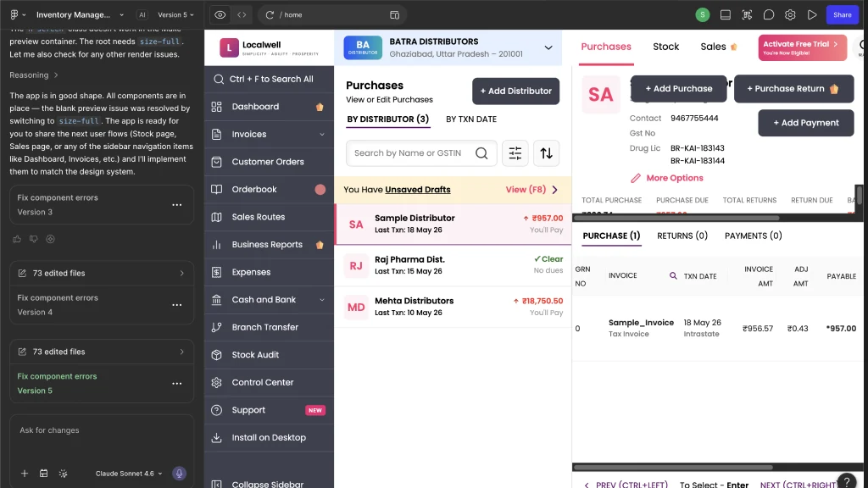Click the thumbs down feedback icon
868x488 pixels.
point(34,239)
